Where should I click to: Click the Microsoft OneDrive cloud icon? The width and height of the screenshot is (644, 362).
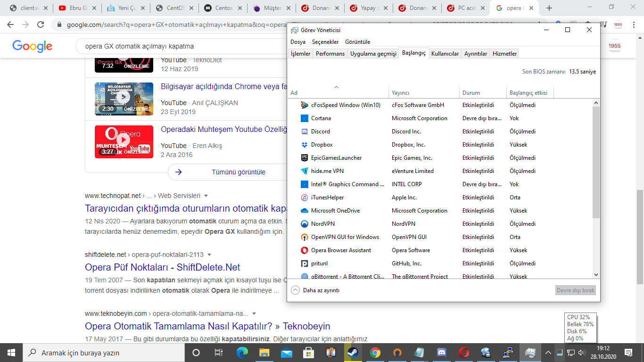pos(305,211)
